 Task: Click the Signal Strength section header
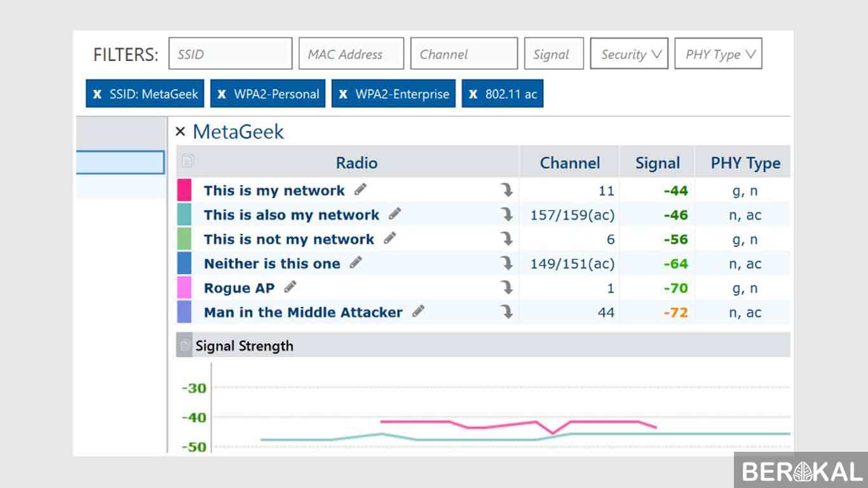pyautogui.click(x=483, y=345)
